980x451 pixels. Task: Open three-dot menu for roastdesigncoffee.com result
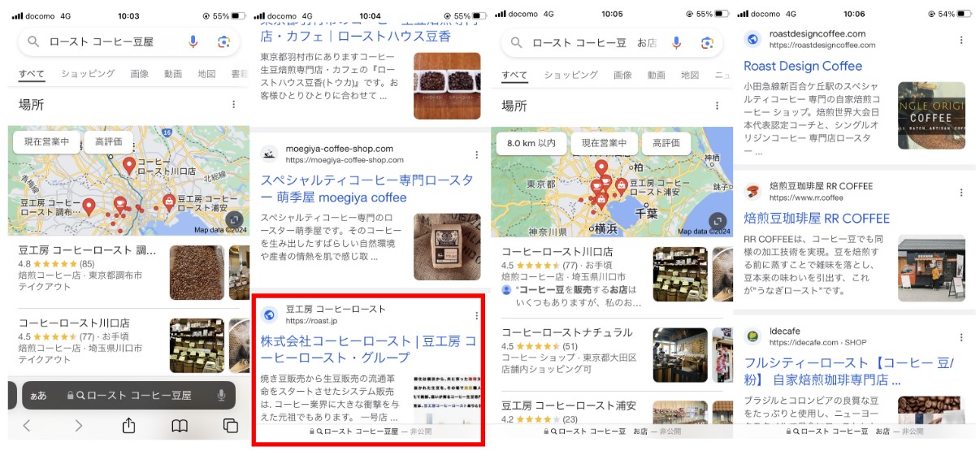[961, 40]
